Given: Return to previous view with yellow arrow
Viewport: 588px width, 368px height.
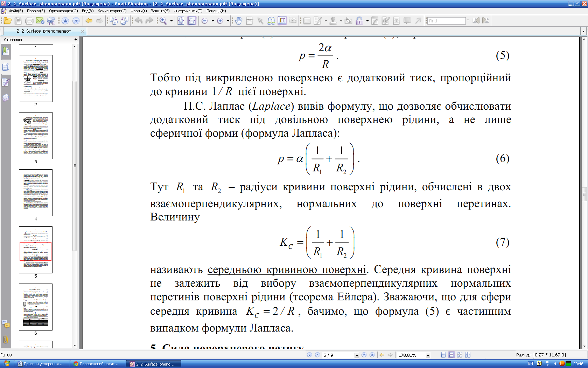Looking at the screenshot, I should pos(89,21).
